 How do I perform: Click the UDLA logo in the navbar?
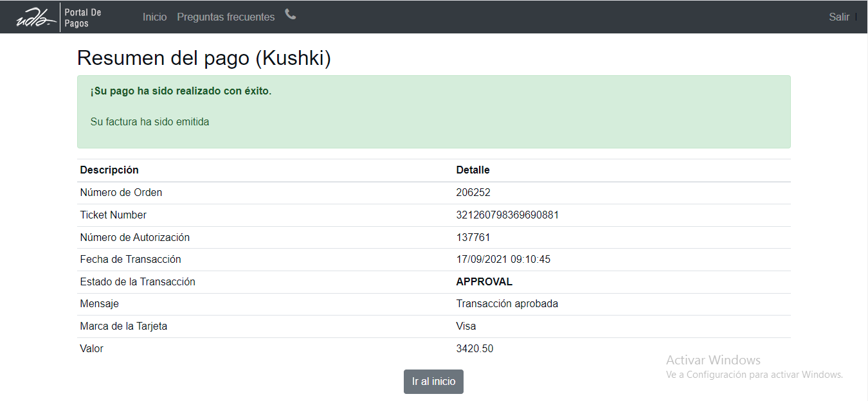pyautogui.click(x=36, y=17)
